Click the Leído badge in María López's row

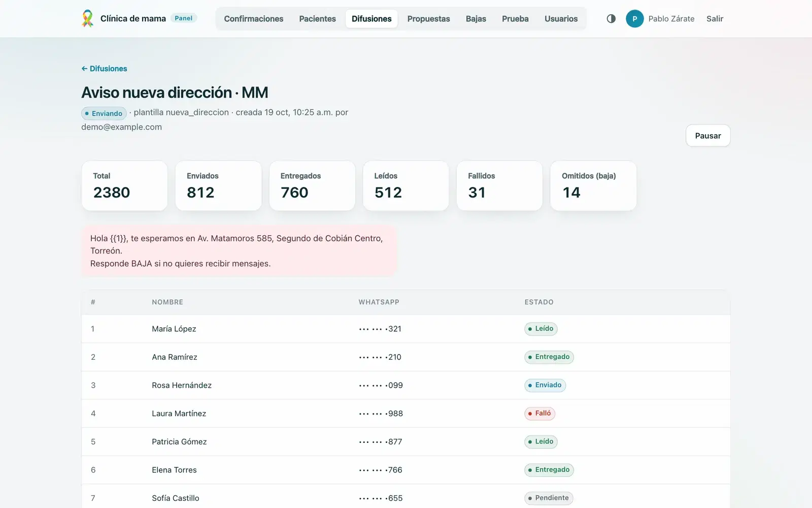pyautogui.click(x=541, y=329)
